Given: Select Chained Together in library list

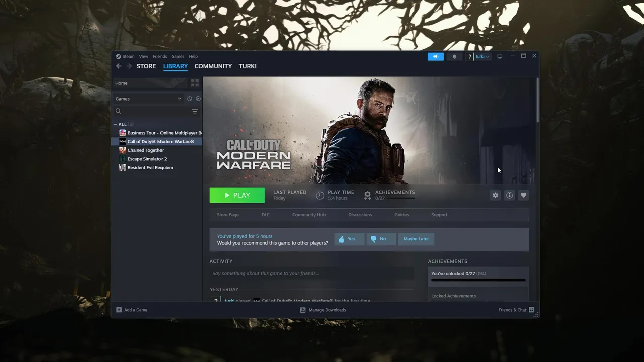Looking at the screenshot, I should [157, 150].
